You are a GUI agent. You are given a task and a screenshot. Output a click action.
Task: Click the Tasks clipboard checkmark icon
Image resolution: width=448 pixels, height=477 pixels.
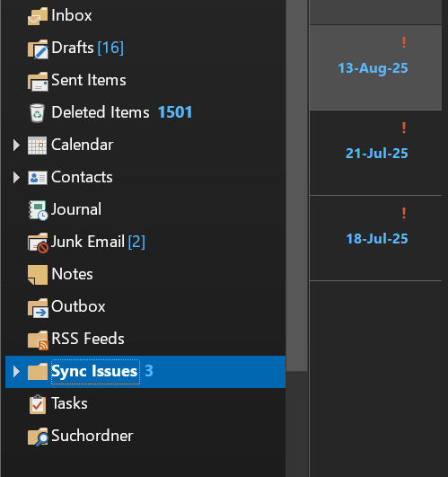(38, 404)
